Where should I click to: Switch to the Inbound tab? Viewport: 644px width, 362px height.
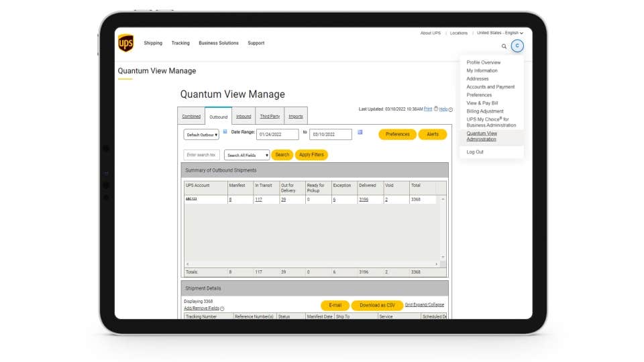point(244,117)
